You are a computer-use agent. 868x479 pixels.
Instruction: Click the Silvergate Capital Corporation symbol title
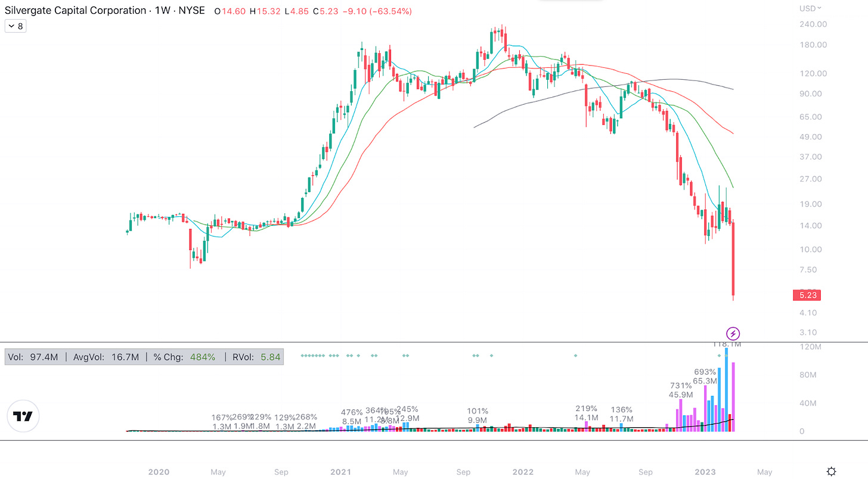point(76,11)
